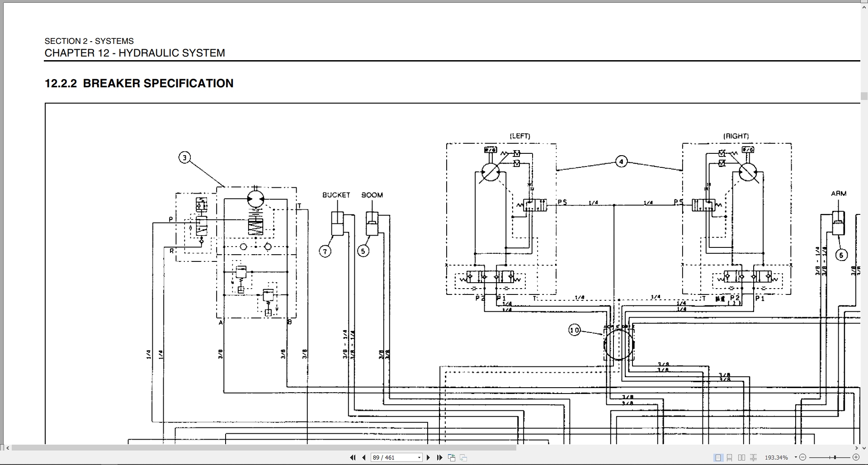This screenshot has width=868, height=465.
Task: Open the zoom percentage dropdown
Action: (796, 458)
